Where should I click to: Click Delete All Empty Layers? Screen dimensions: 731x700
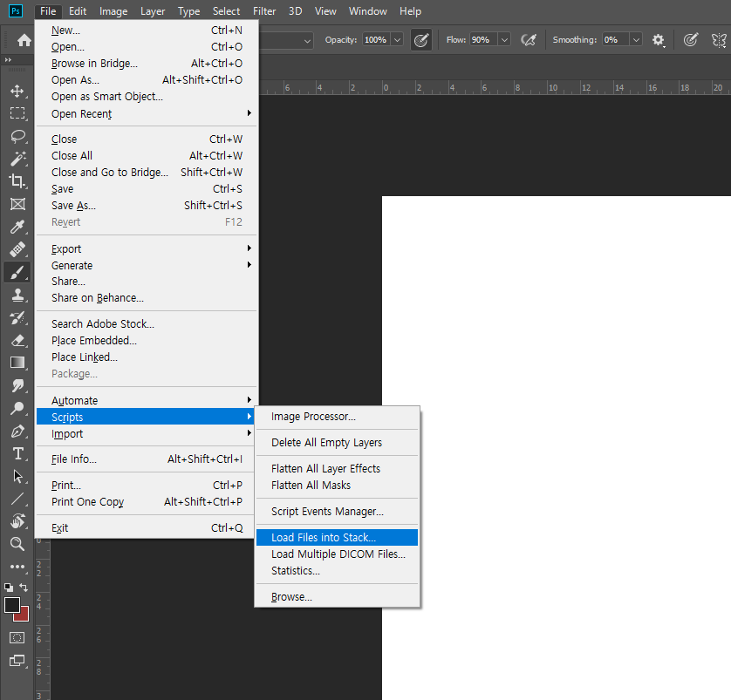tap(337, 443)
